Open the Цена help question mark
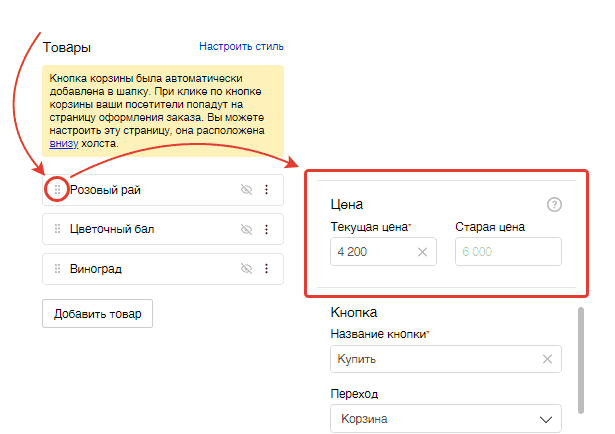Viewport: 615px width, 434px height. 554,205
